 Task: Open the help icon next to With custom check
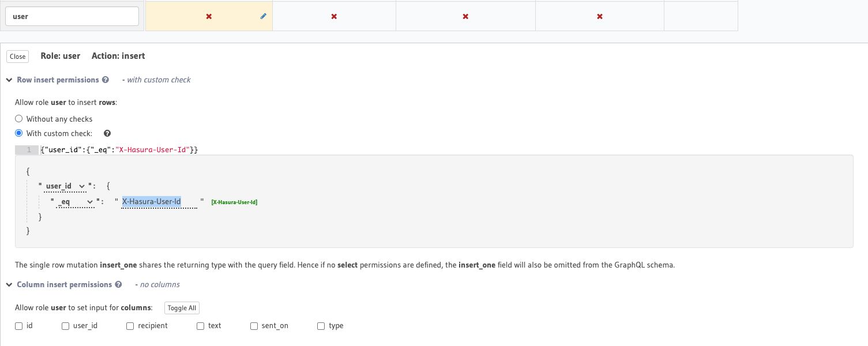(107, 133)
